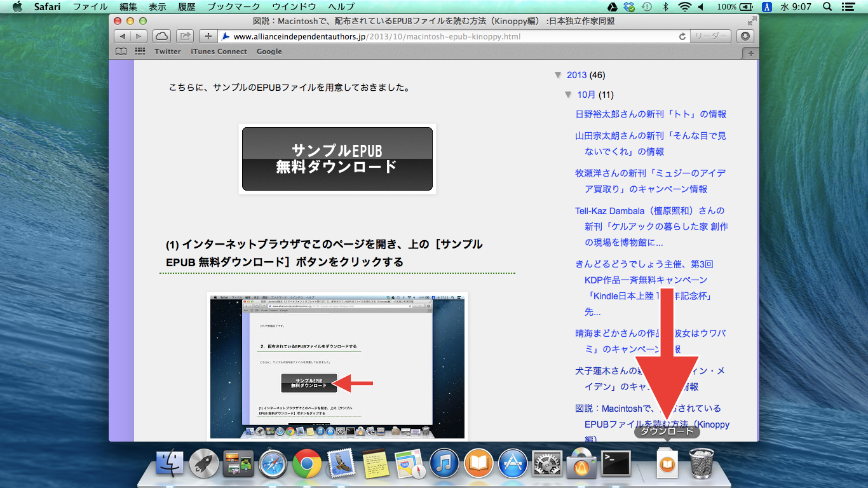Viewport: 868px width, 488px height.
Task: Open the Trash in the Dock
Action: (701, 463)
